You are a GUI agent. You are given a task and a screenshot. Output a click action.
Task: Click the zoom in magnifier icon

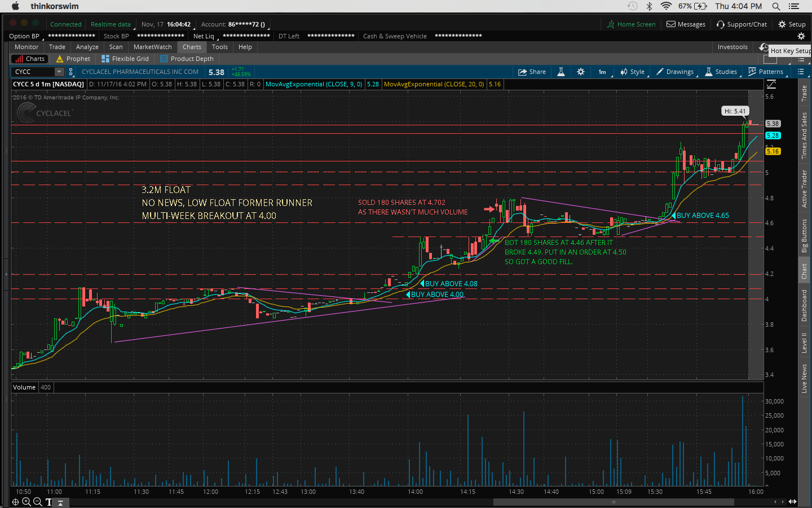point(26,502)
